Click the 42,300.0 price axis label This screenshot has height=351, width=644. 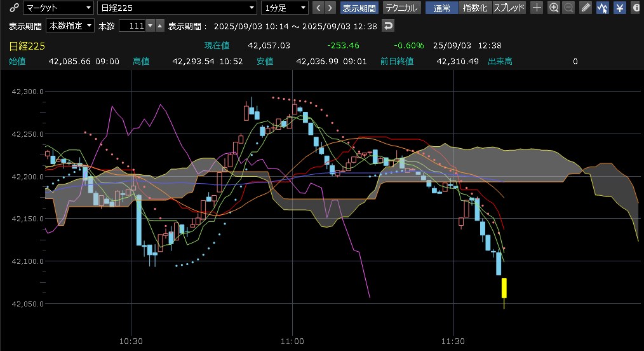pos(27,92)
